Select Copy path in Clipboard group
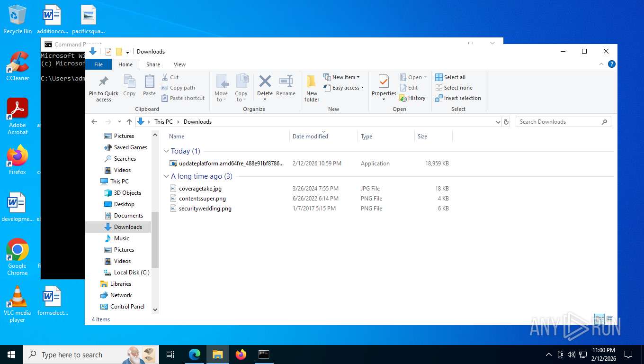 point(178,88)
